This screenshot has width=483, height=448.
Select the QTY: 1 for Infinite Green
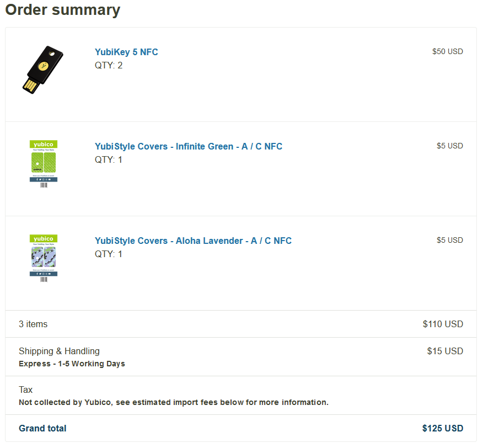click(x=109, y=159)
